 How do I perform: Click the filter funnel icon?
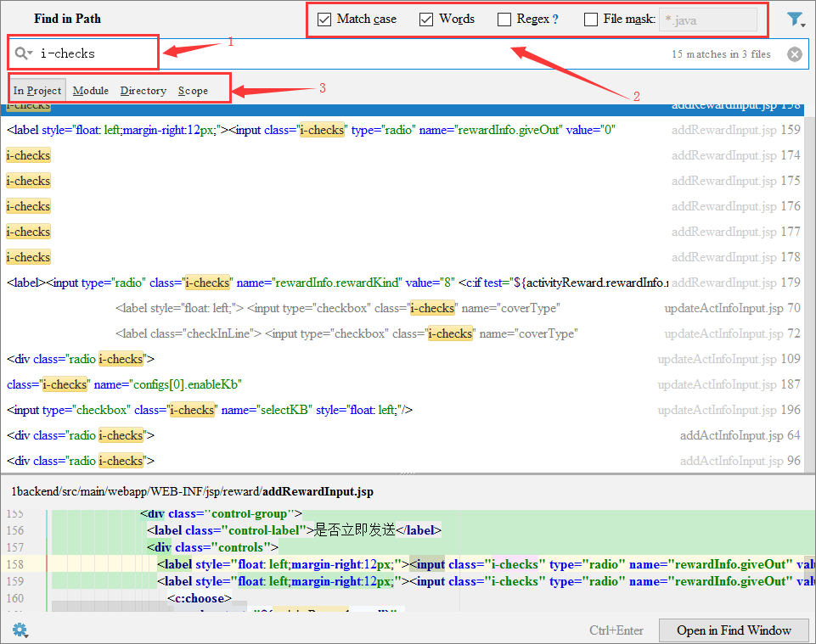click(x=795, y=20)
